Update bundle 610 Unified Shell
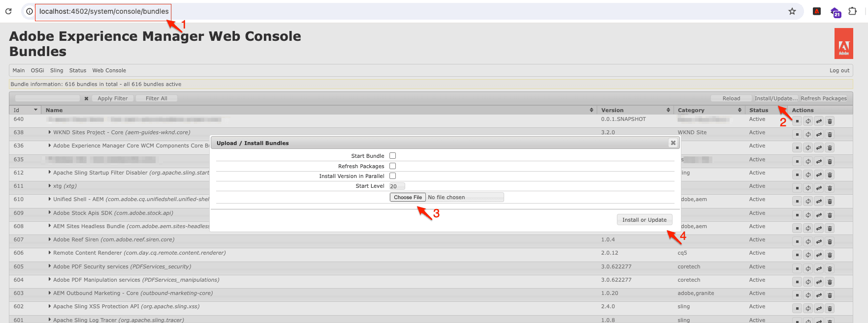This screenshot has height=323, width=868. tap(819, 201)
